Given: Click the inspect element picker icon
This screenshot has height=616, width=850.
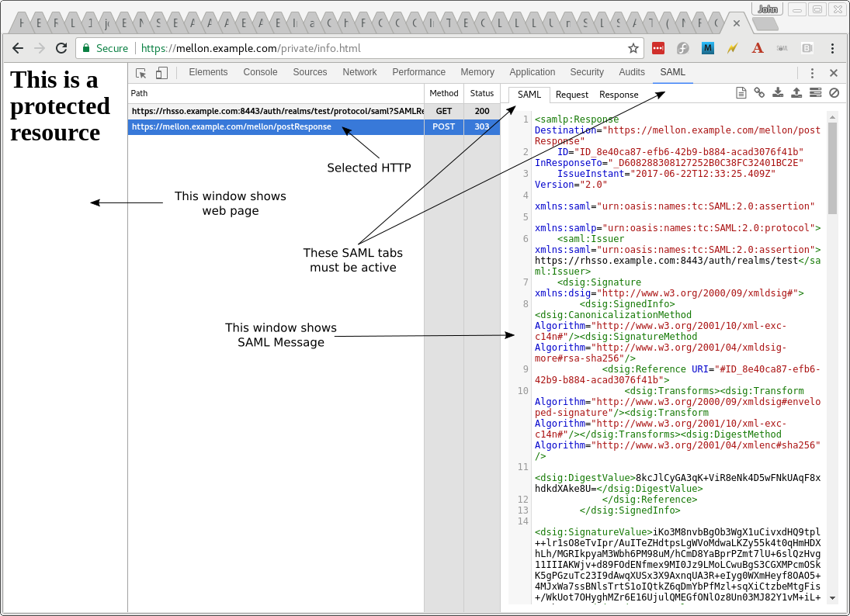Looking at the screenshot, I should coord(141,73).
